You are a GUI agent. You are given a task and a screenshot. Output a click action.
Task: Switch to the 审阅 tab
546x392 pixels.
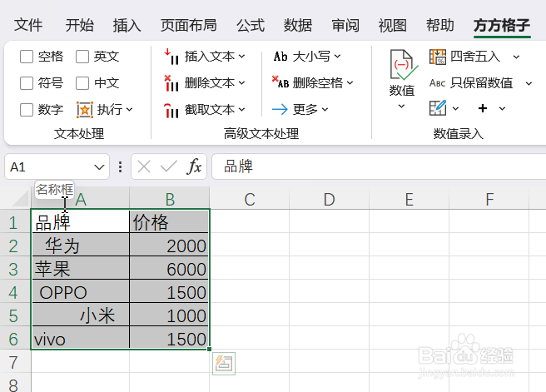point(345,26)
